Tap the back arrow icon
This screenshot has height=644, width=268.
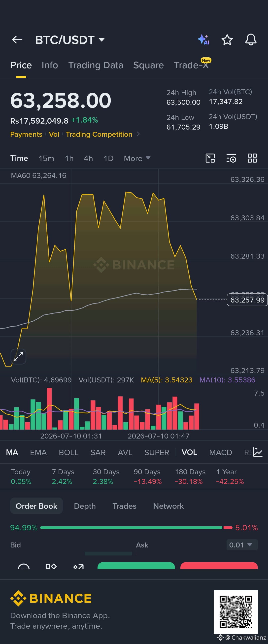click(17, 39)
